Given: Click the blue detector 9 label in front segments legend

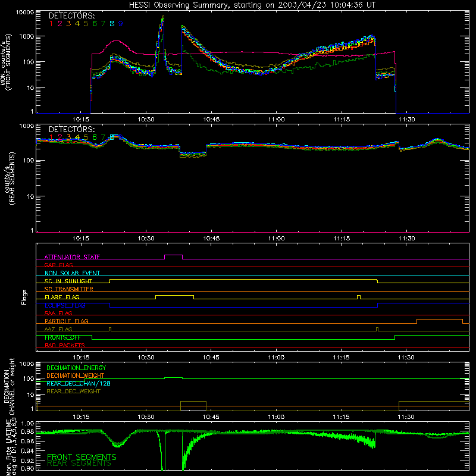Looking at the screenshot, I should click(121, 24).
